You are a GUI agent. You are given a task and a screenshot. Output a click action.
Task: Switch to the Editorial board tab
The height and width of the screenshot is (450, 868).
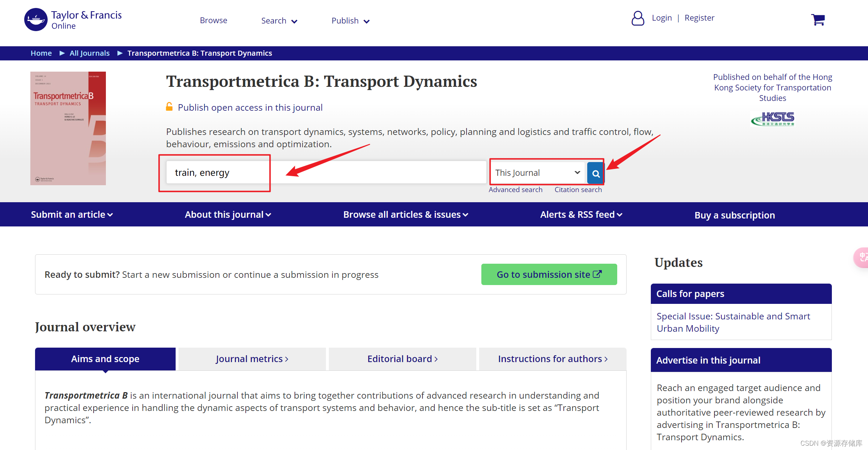(x=402, y=359)
